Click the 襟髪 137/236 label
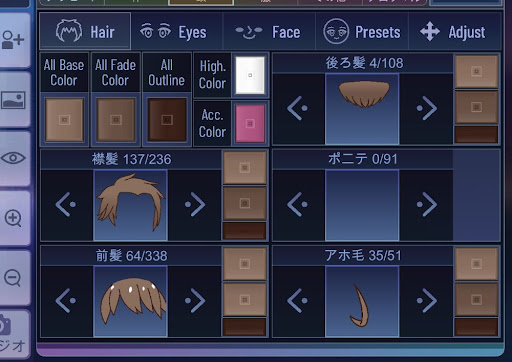Image resolution: width=512 pixels, height=362 pixels. pos(132,159)
